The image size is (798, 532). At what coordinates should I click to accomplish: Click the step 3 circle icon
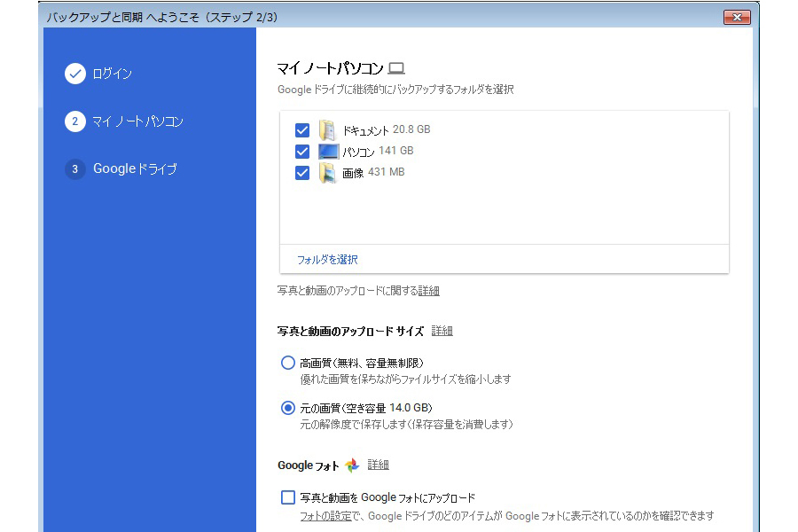pyautogui.click(x=75, y=168)
